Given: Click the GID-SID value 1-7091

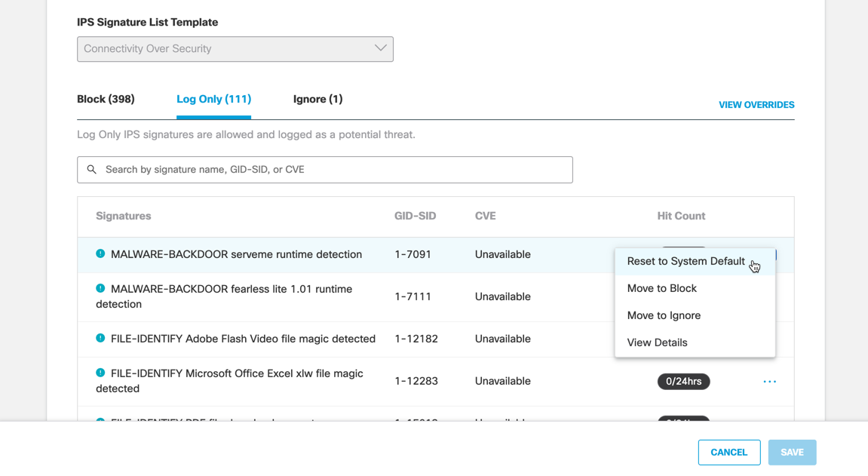Looking at the screenshot, I should click(x=413, y=255).
